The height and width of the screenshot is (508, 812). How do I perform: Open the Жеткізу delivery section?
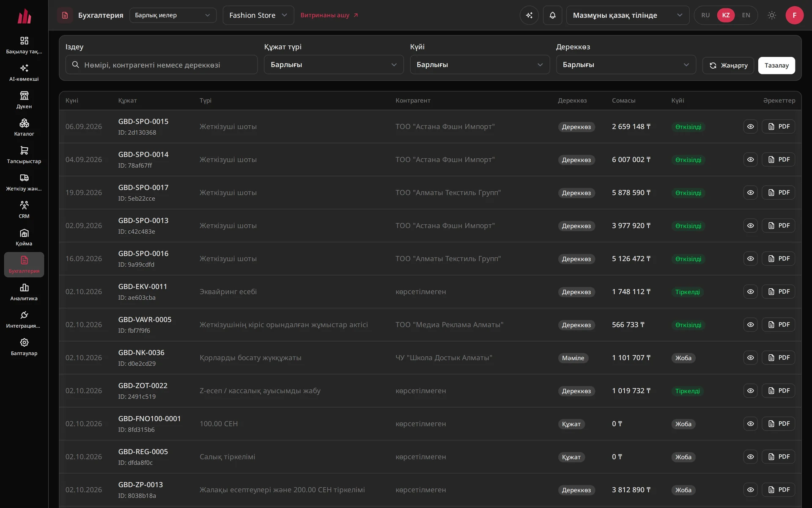(x=24, y=183)
